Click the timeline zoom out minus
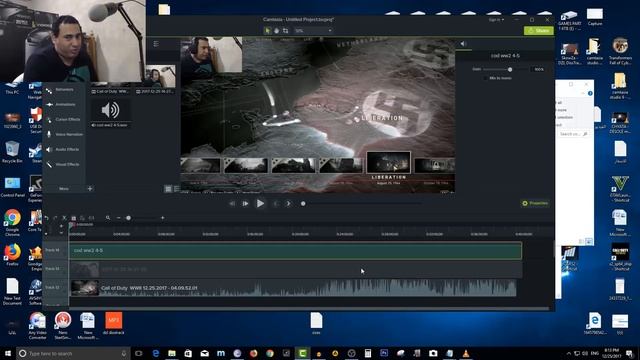The height and width of the screenshot is (360, 640). 118,218
